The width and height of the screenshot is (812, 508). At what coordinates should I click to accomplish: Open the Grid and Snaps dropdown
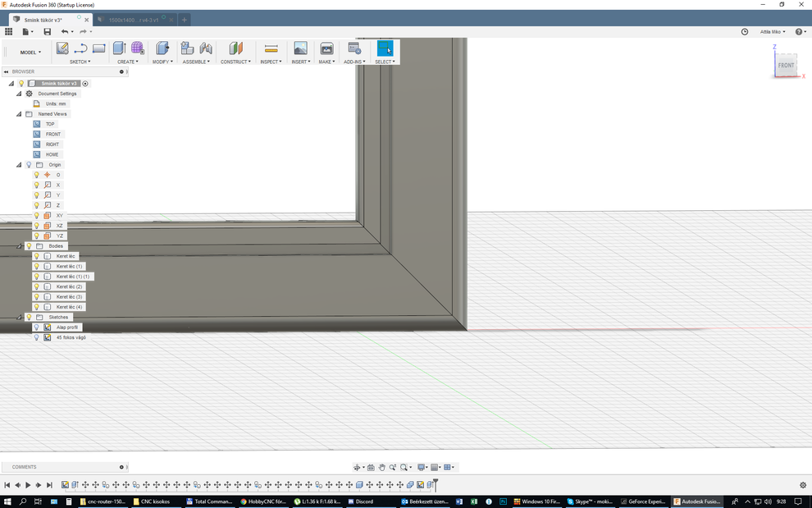(x=436, y=468)
